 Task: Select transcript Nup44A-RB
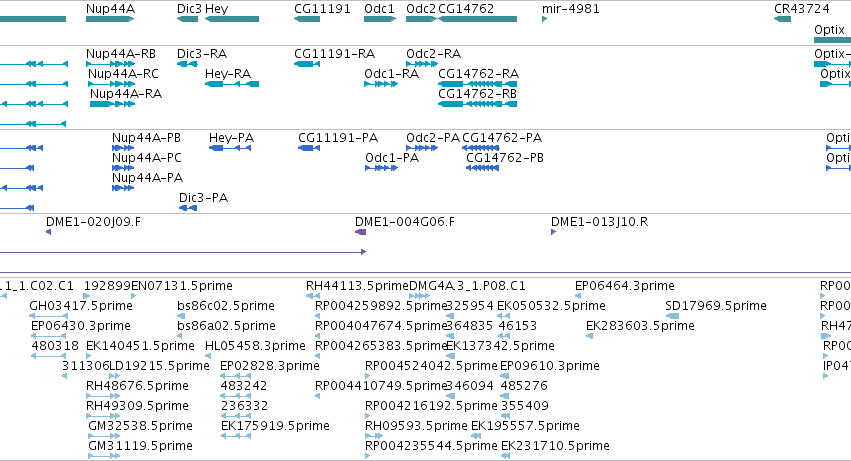coord(111,64)
